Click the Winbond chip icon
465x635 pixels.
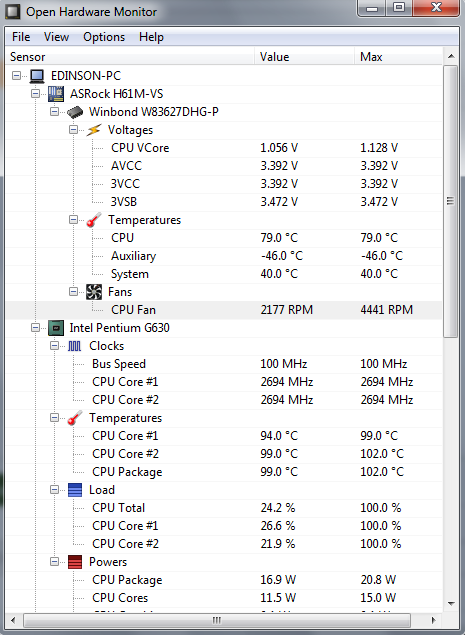75,112
